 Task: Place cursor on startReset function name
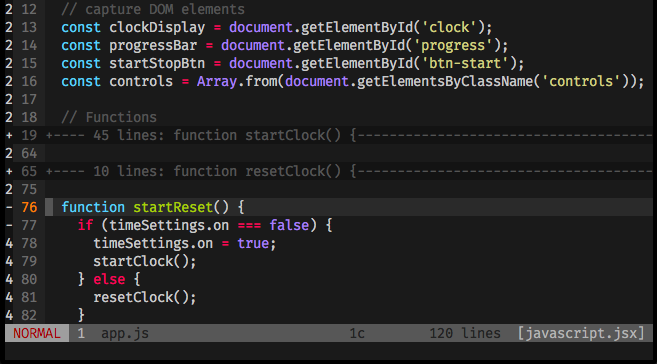173,207
